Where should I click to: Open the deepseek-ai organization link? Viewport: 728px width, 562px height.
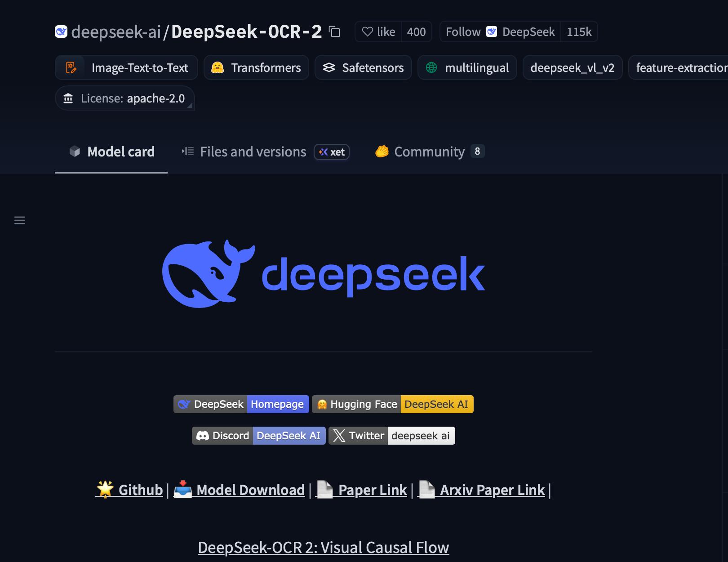116,31
